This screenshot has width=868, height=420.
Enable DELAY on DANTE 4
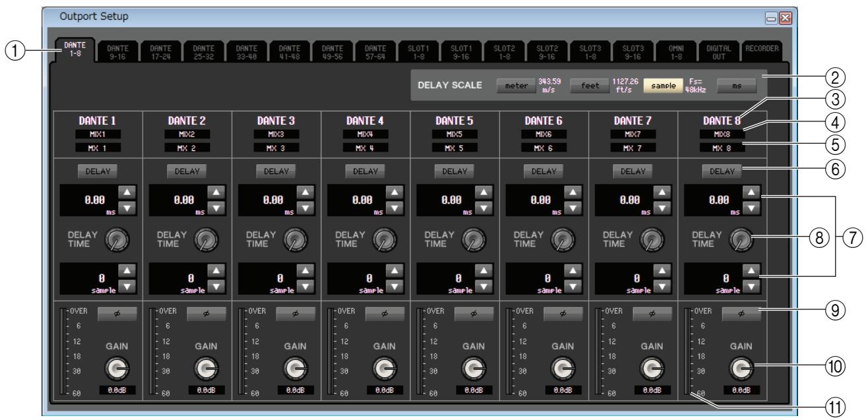365,171
